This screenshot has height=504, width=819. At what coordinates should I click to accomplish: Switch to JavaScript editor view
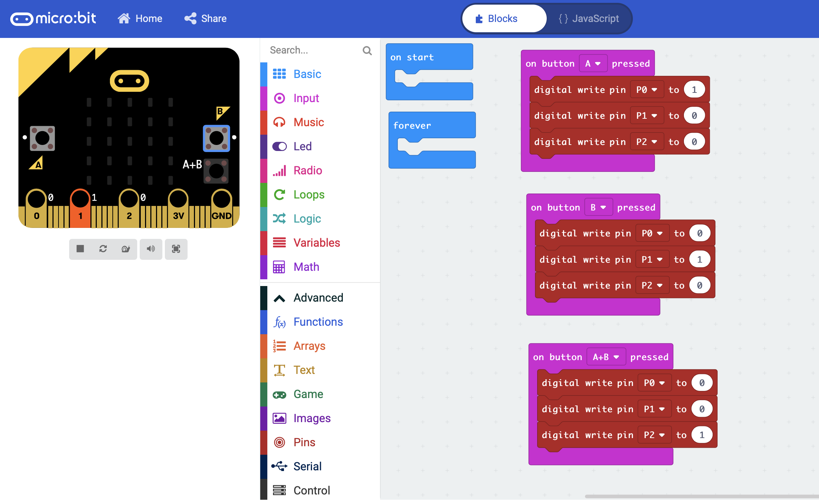click(589, 18)
